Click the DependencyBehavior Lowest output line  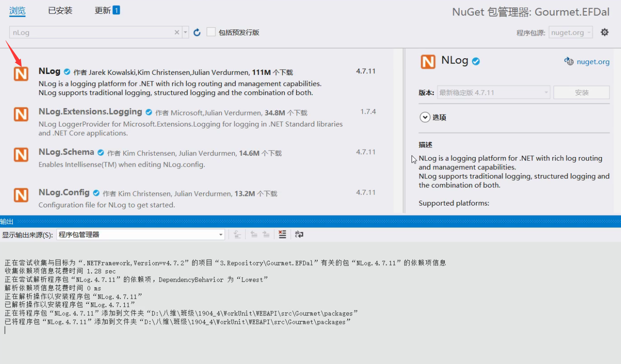click(x=136, y=279)
